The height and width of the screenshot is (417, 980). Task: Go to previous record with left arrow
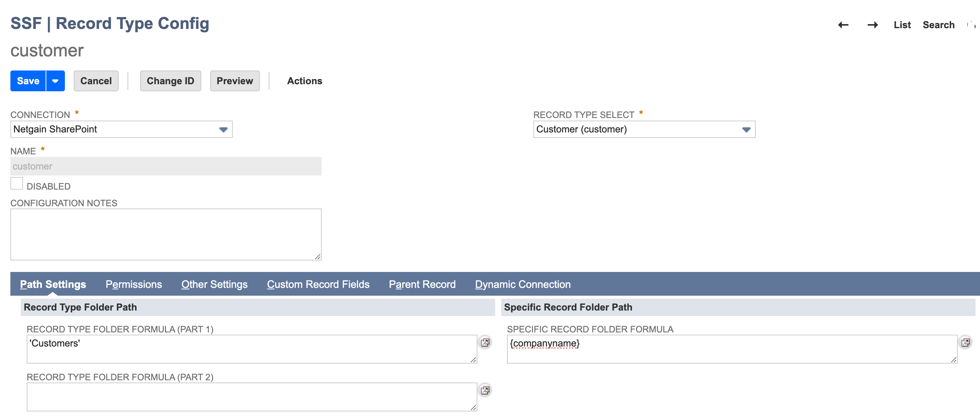pyautogui.click(x=843, y=25)
